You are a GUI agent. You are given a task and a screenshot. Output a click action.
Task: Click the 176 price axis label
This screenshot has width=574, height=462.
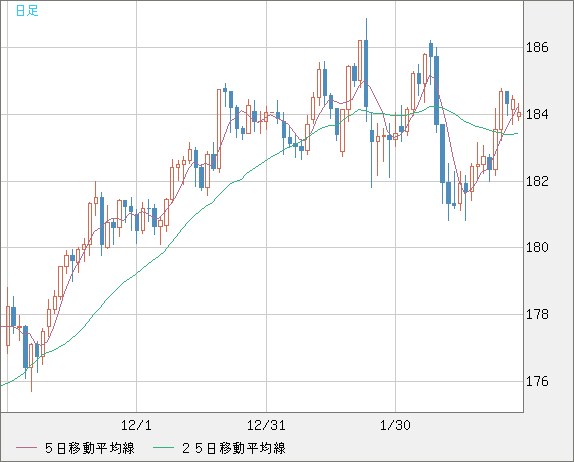point(537,382)
